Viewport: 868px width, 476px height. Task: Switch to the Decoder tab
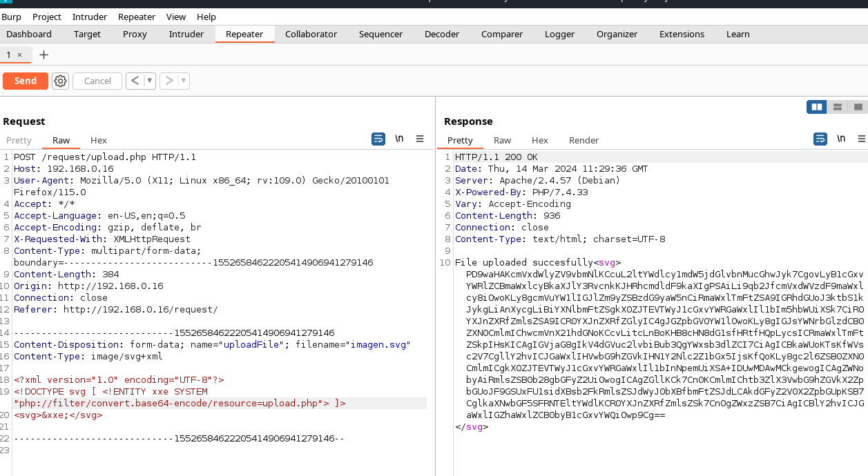[442, 34]
